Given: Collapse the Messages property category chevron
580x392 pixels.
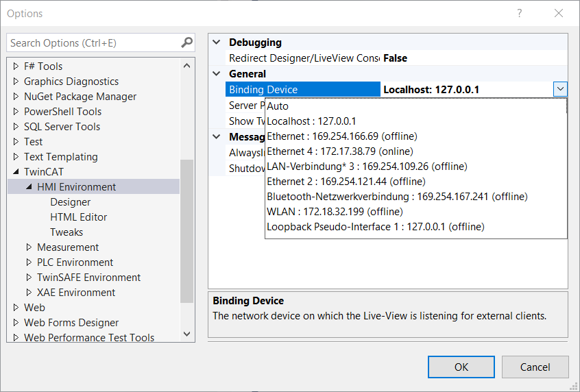Looking at the screenshot, I should click(x=217, y=137).
